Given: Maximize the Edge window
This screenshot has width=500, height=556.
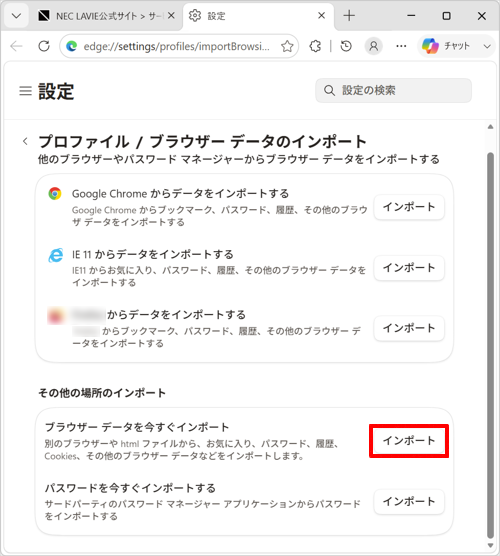Looking at the screenshot, I should point(446,16).
